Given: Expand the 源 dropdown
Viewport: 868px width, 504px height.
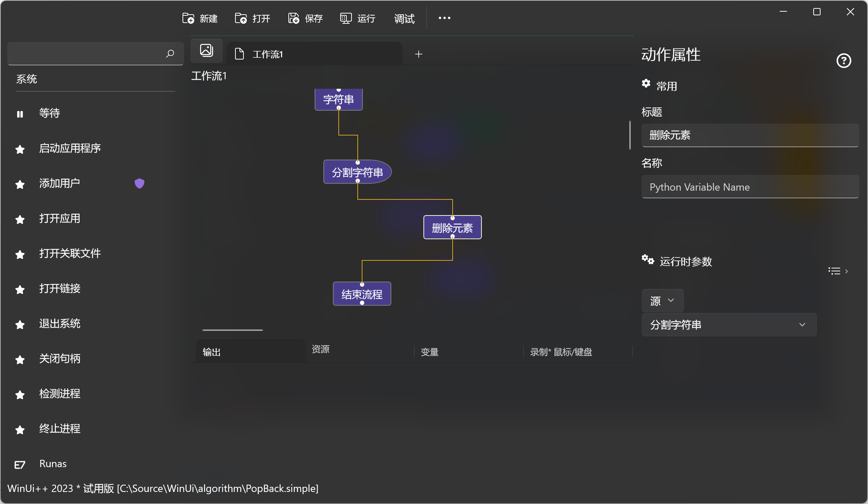Looking at the screenshot, I should (662, 301).
